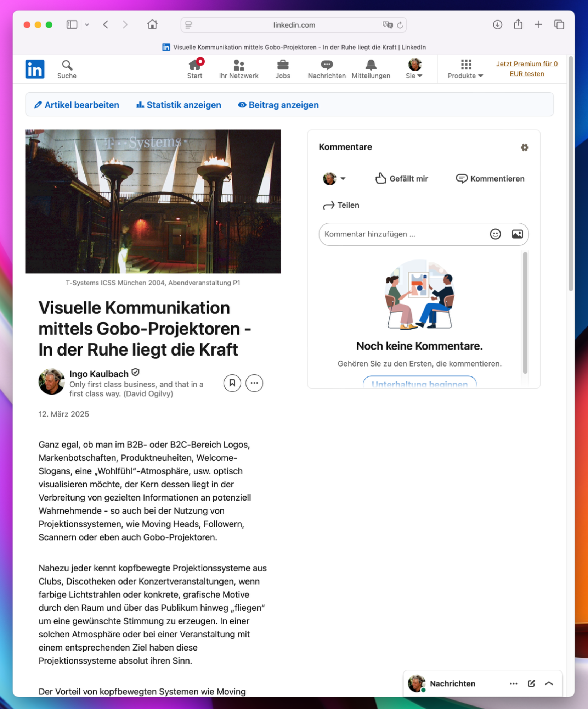Go to Start home feed
The image size is (588, 709).
pos(194,69)
